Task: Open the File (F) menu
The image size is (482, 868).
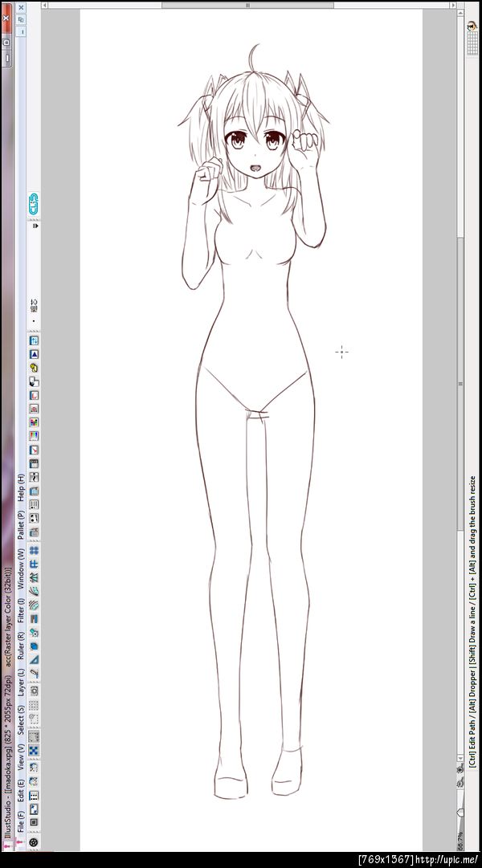Action: click(21, 821)
